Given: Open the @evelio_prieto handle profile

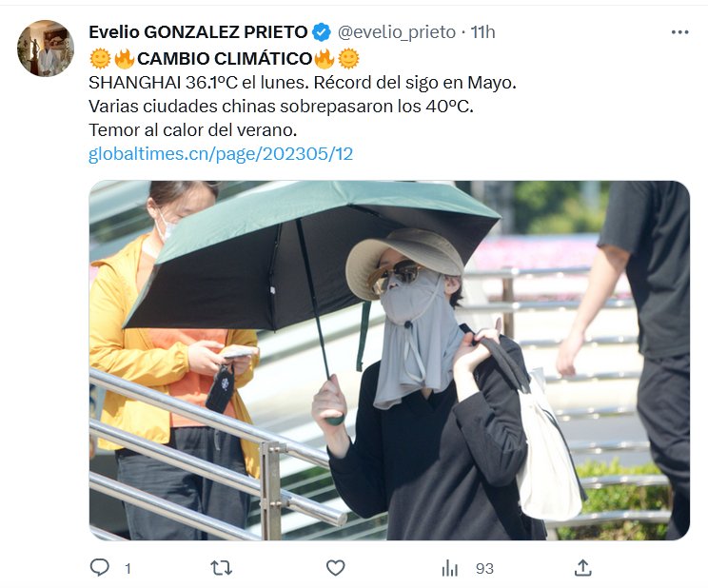Looking at the screenshot, I should [x=397, y=32].
